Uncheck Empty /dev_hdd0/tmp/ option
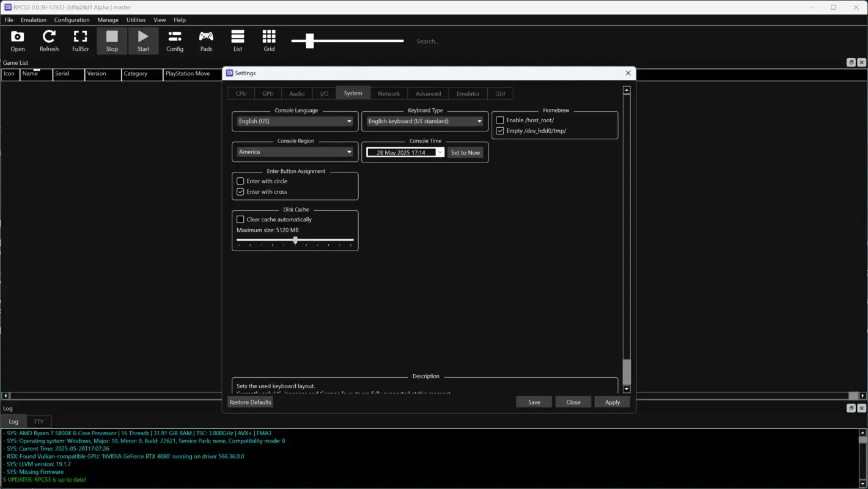 coord(499,130)
